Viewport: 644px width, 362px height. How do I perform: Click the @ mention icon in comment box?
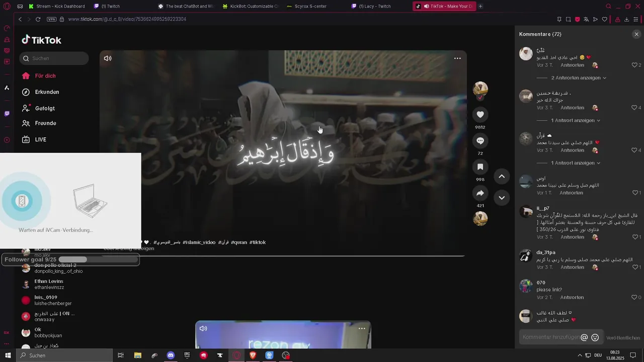pos(584,337)
